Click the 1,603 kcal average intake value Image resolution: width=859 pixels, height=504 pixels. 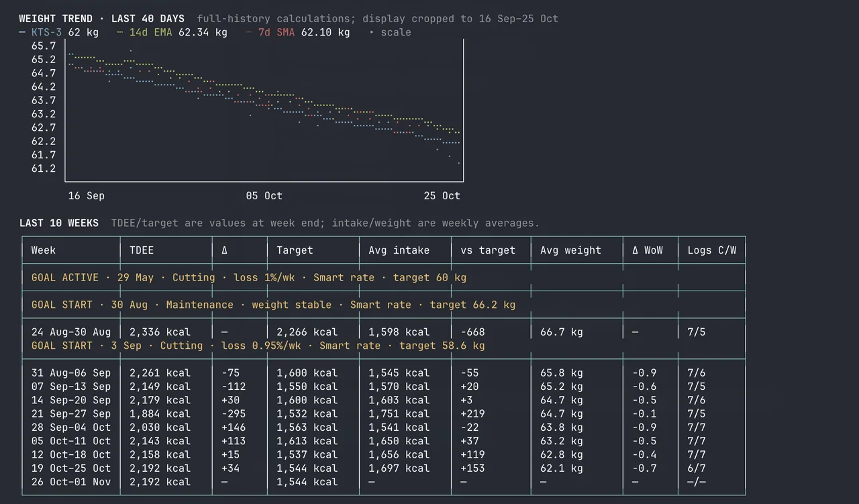pos(399,400)
